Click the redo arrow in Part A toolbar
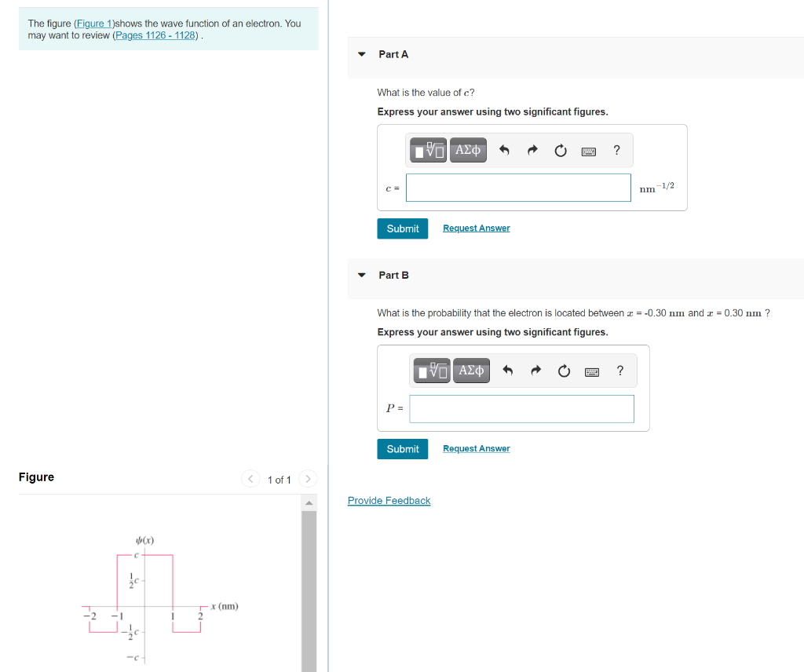 [x=532, y=150]
